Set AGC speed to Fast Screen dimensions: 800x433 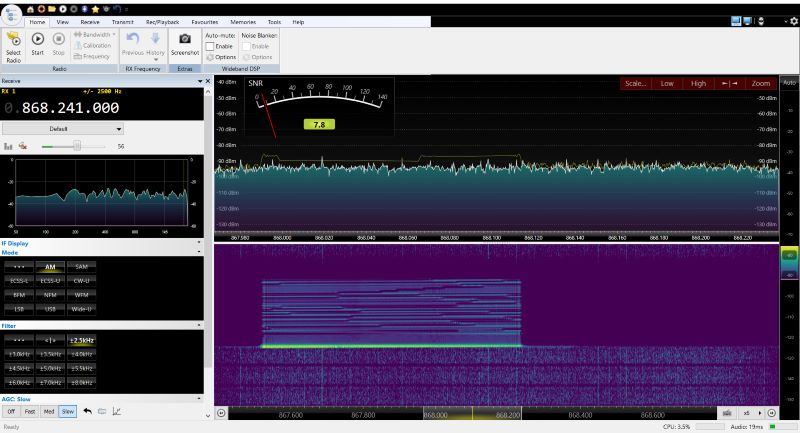(x=30, y=411)
